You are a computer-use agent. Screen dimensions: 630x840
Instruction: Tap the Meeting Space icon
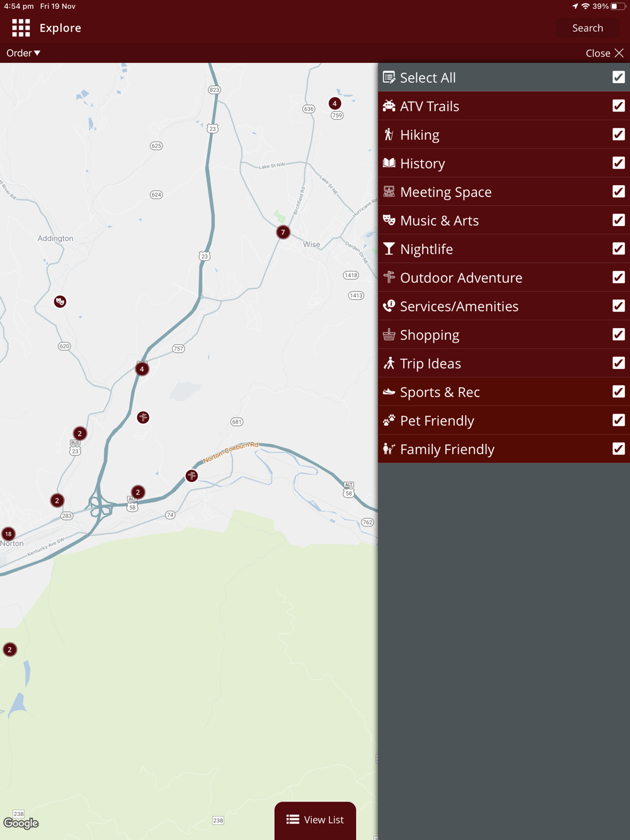(389, 191)
